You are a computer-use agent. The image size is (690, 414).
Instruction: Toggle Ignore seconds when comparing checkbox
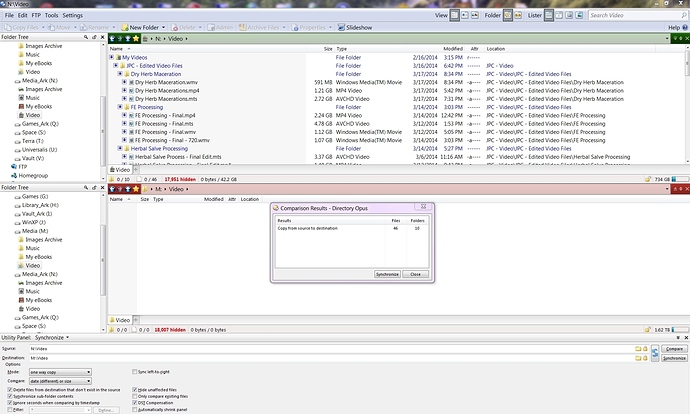point(10,403)
